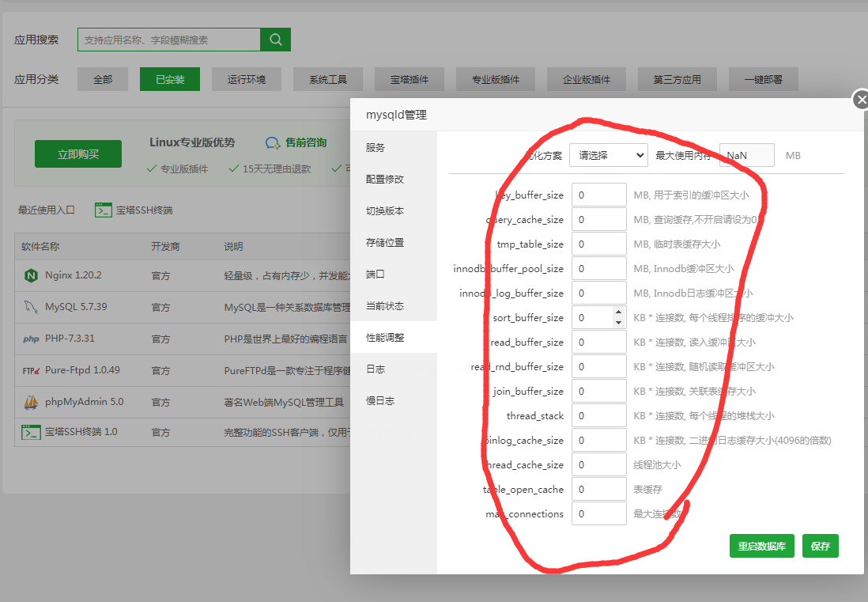Open the 售前咨询 link
This screenshot has height=602, width=868.
306,143
